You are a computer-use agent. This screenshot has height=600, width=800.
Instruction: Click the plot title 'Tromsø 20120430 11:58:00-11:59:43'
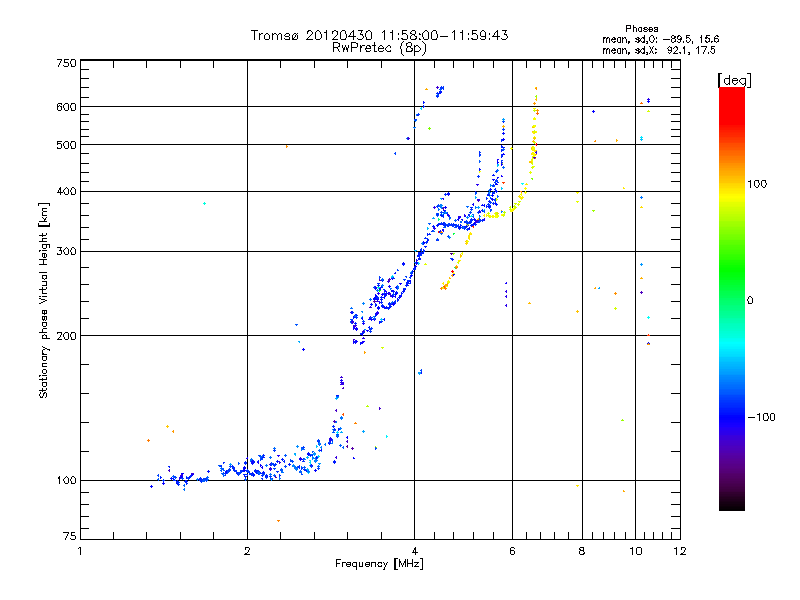[379, 35]
